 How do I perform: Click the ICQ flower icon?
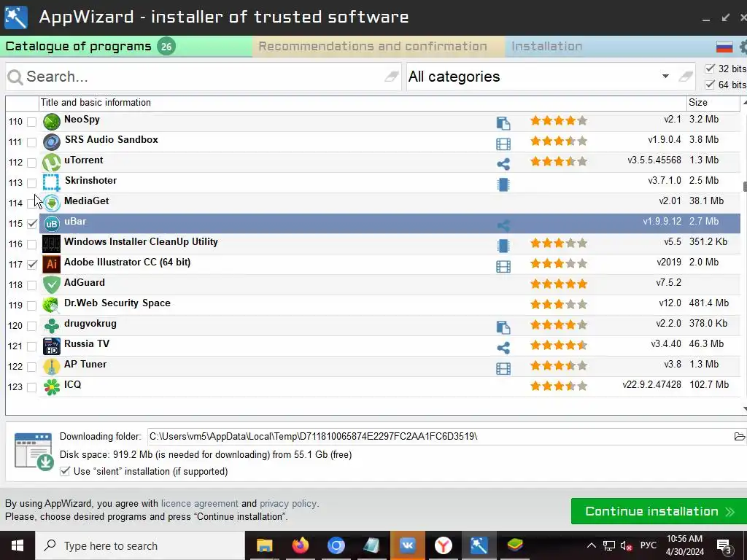(52, 386)
